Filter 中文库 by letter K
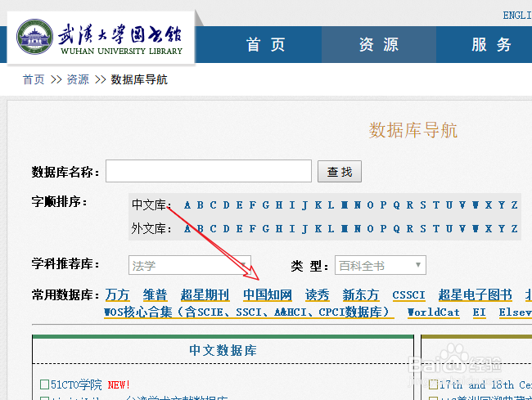Viewport: 532px width, 400px height. [318, 205]
